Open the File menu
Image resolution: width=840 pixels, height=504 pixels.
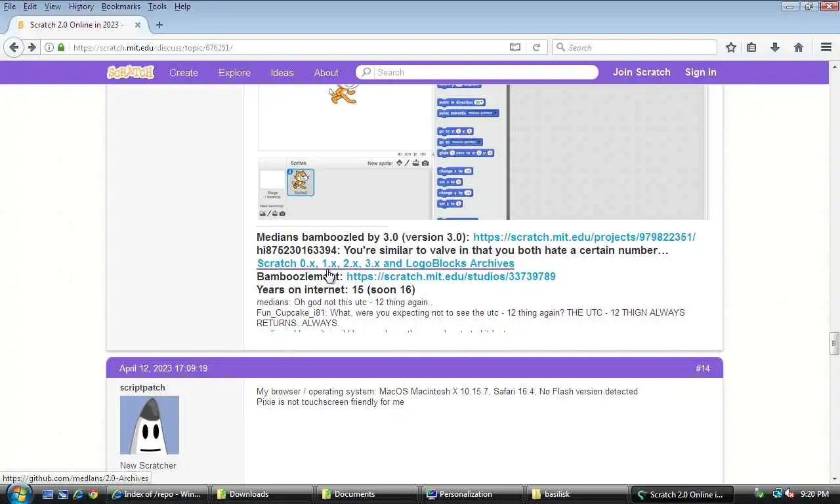click(x=10, y=7)
